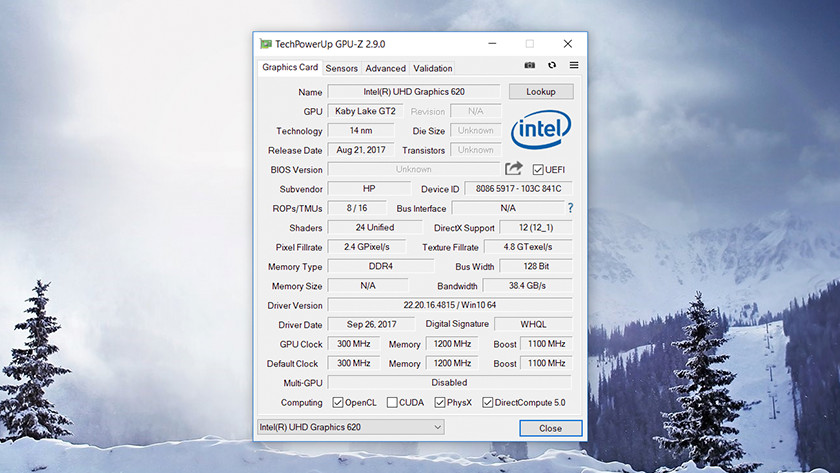840x473 pixels.
Task: Open the Validation tab
Action: 432,69
